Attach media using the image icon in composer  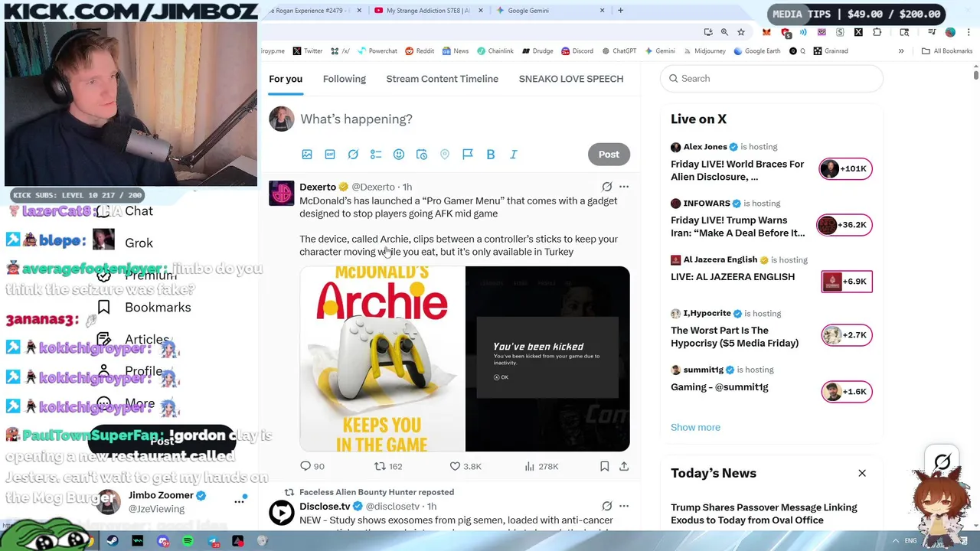pyautogui.click(x=307, y=155)
